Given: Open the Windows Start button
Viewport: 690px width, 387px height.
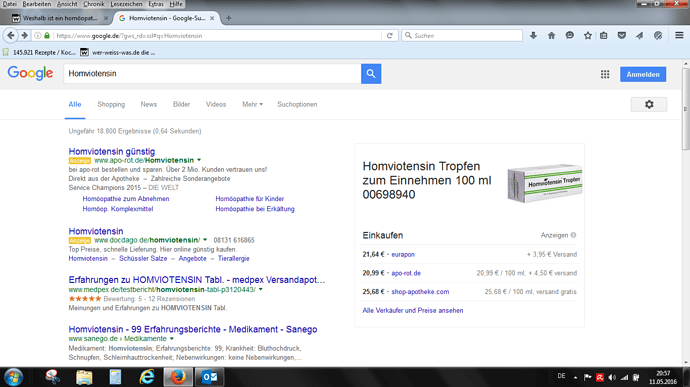Looking at the screenshot, I should click(14, 377).
